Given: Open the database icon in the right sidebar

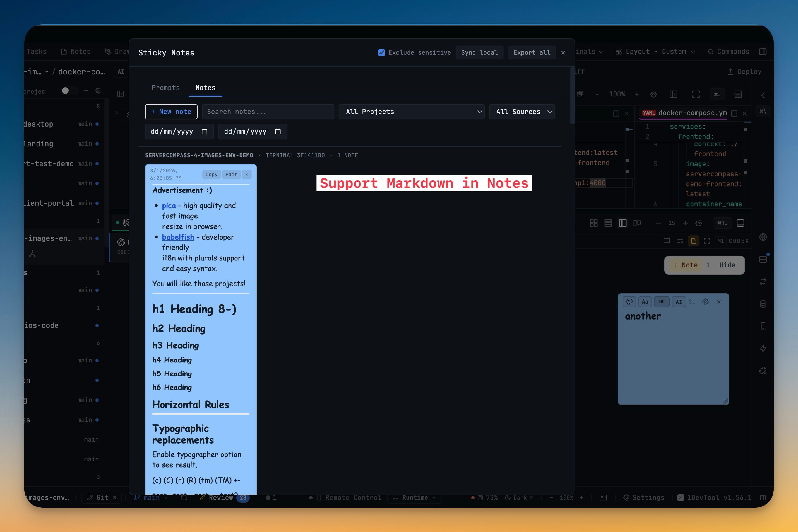Looking at the screenshot, I should 763,304.
